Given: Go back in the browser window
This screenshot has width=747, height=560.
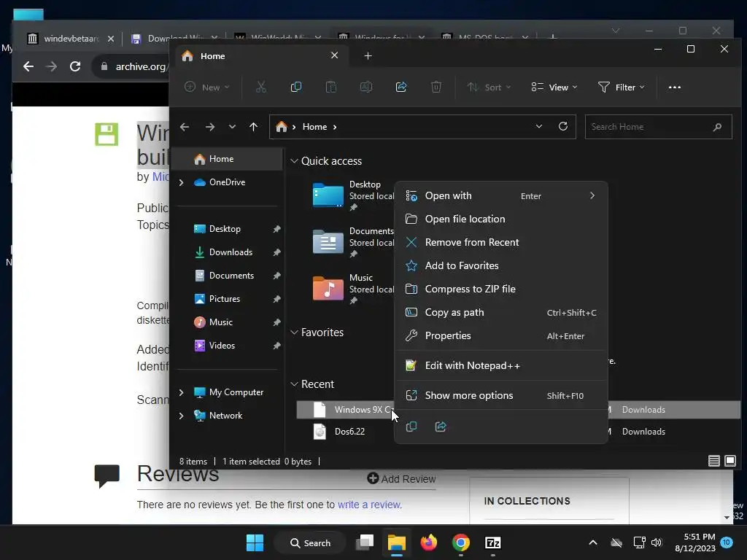Looking at the screenshot, I should (28, 66).
